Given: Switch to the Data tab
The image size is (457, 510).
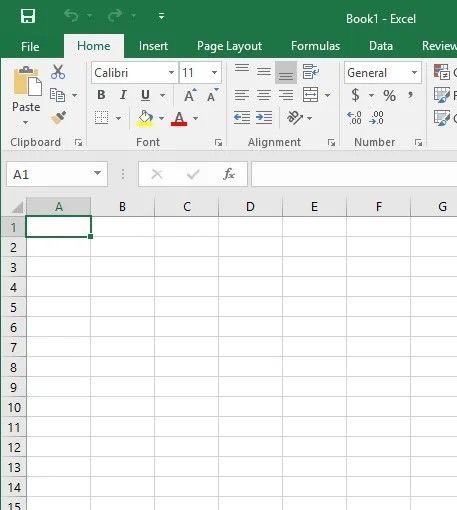Looking at the screenshot, I should click(381, 46).
